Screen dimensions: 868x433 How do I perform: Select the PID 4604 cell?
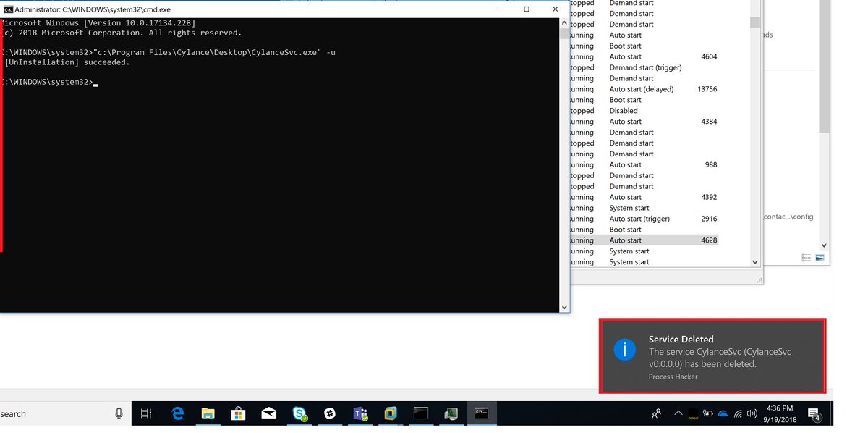tap(709, 56)
